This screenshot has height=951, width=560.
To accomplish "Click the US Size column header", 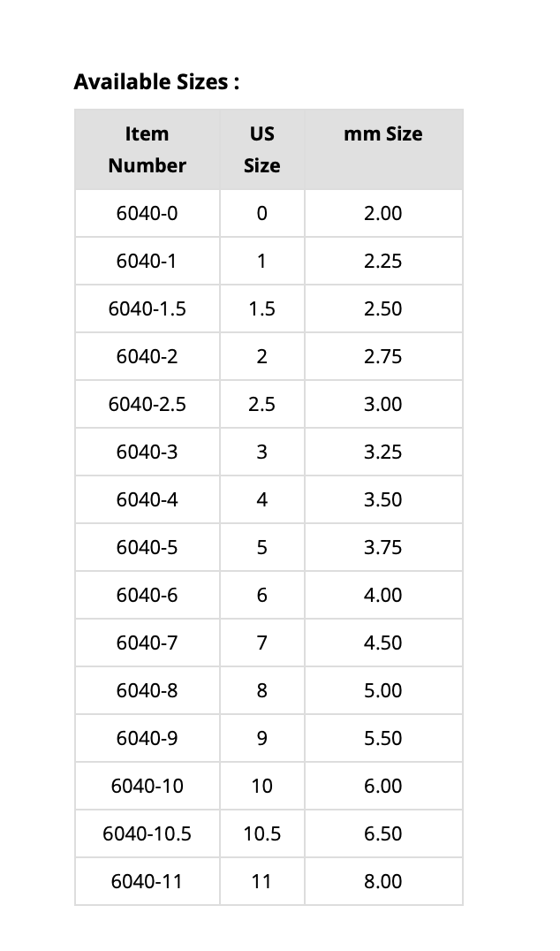I will pyautogui.click(x=261, y=149).
